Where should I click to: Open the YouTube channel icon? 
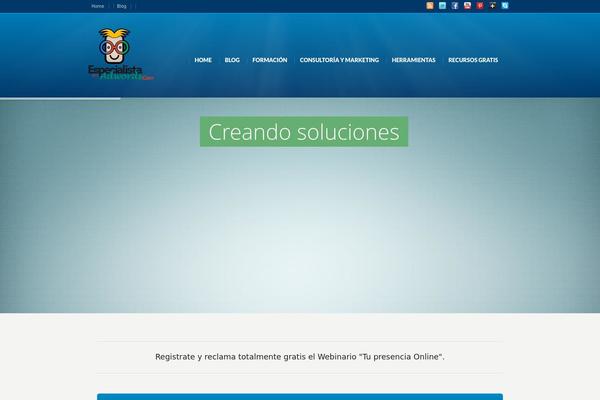[467, 6]
